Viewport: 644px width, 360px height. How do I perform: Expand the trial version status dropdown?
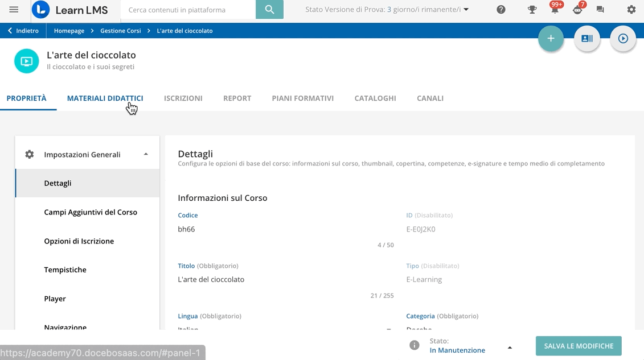[x=466, y=10]
